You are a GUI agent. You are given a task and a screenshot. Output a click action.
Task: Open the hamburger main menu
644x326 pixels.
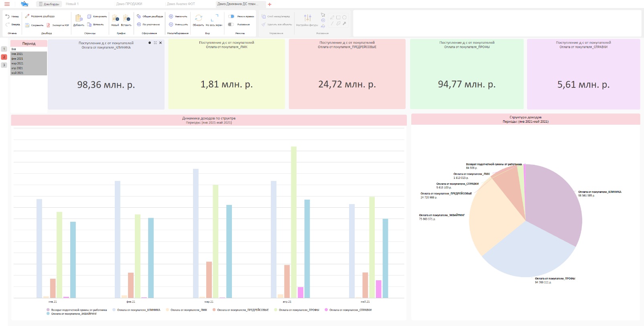pos(7,4)
